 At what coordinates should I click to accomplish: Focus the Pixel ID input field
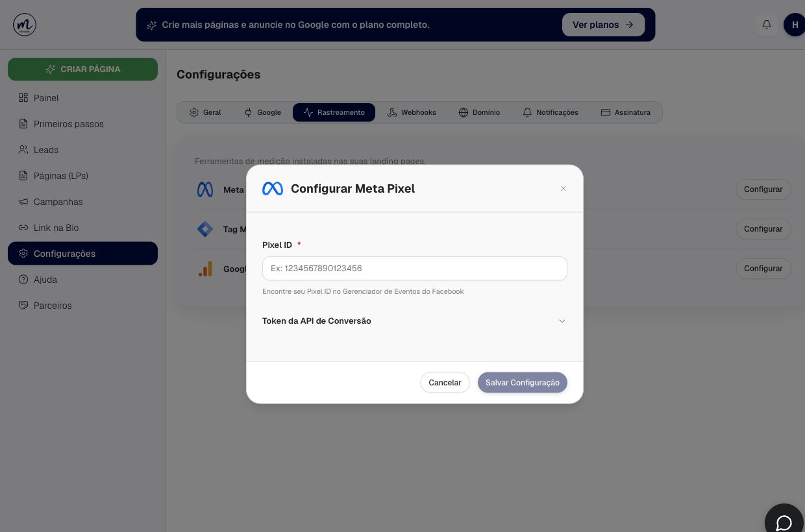click(414, 269)
